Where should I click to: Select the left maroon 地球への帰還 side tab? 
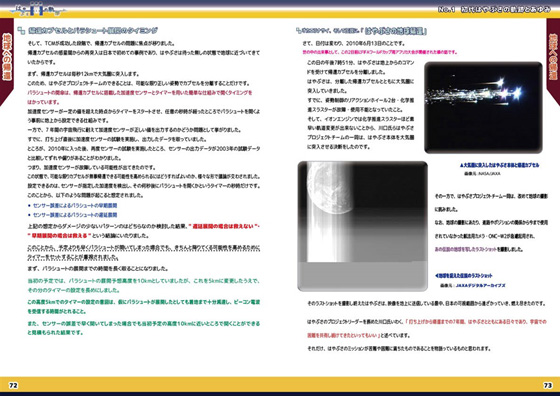coord(6,61)
